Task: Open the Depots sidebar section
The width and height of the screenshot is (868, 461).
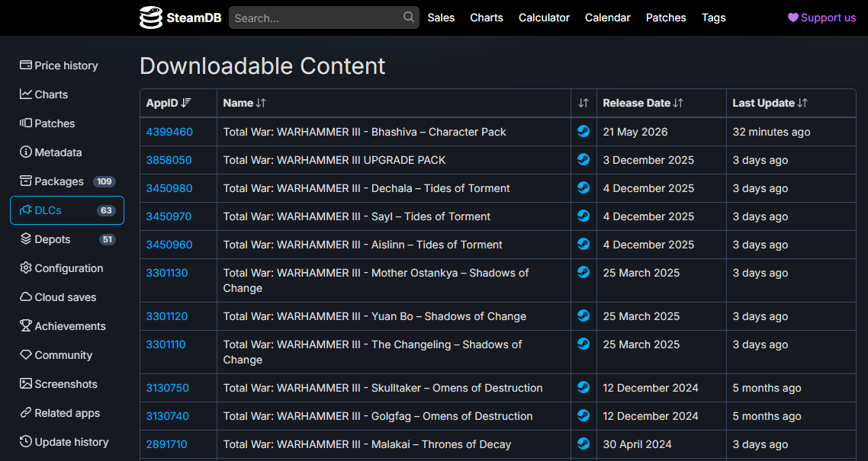Action: click(x=67, y=239)
